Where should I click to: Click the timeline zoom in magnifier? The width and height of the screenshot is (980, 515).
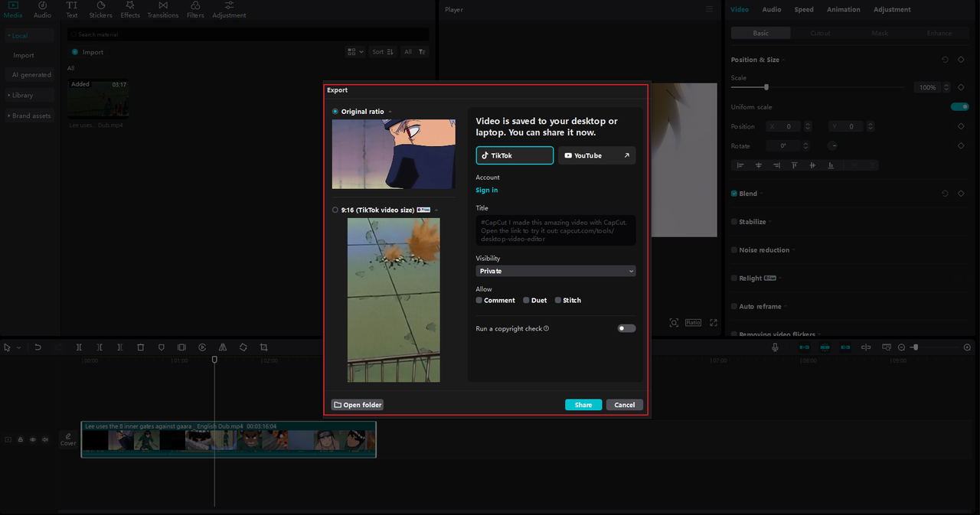(966, 347)
